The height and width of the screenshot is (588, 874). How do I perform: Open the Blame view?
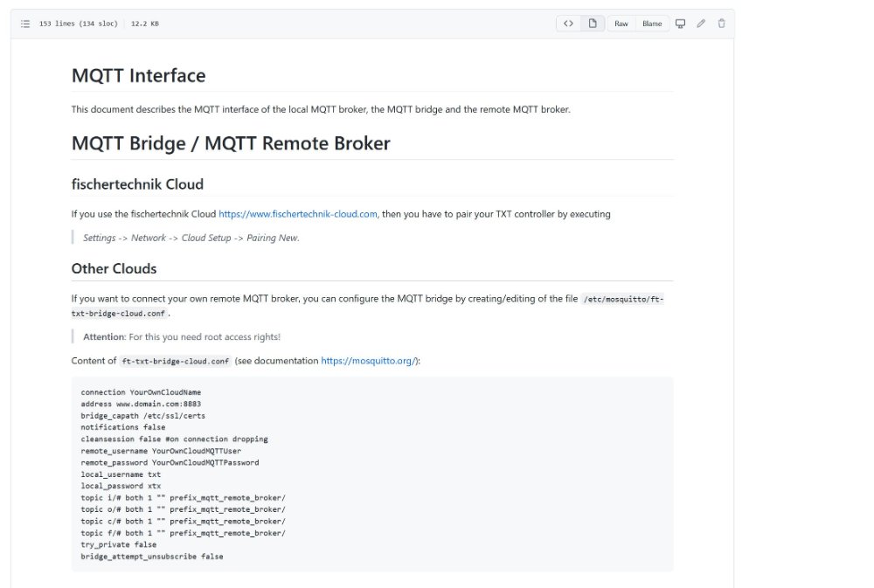652,24
